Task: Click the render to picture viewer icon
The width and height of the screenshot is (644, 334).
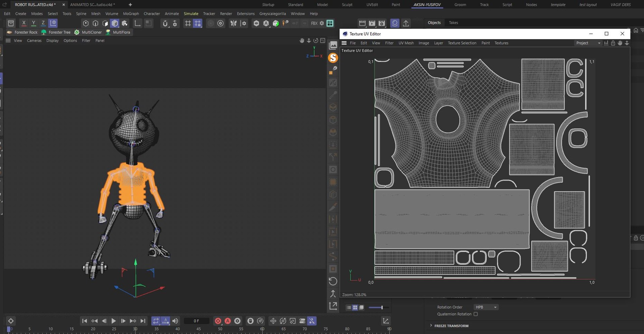Action: [x=372, y=23]
